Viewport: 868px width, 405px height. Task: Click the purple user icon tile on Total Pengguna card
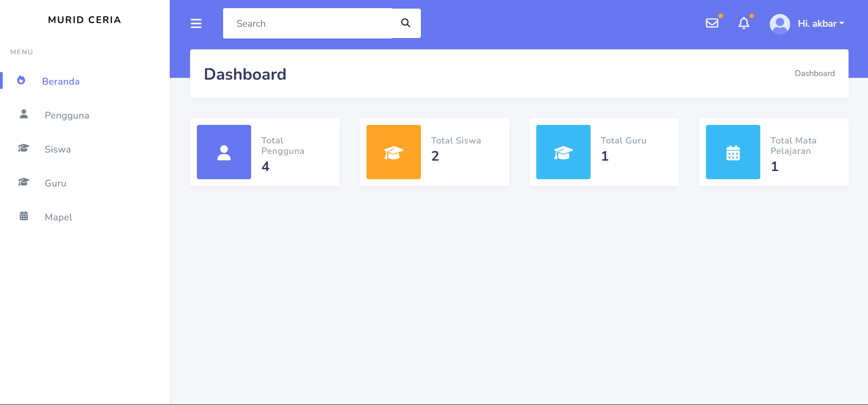tap(224, 152)
